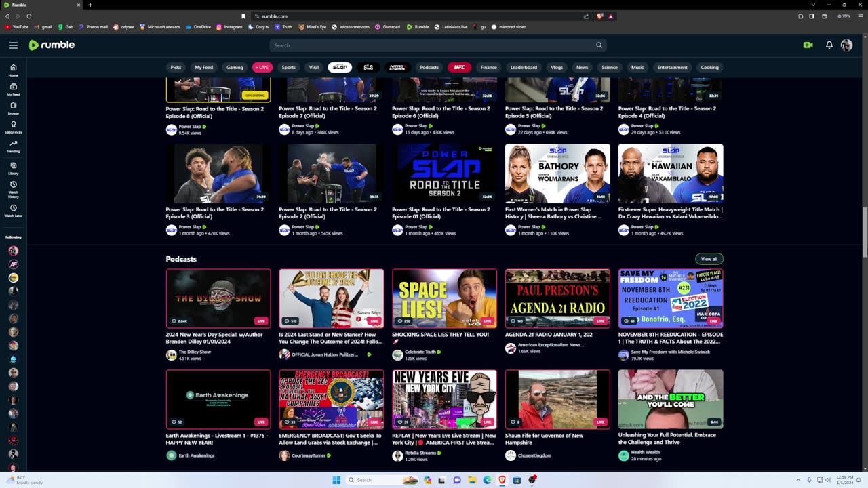This screenshot has height=488, width=868.
Task: Open the odysee bookmark
Action: tap(124, 27)
